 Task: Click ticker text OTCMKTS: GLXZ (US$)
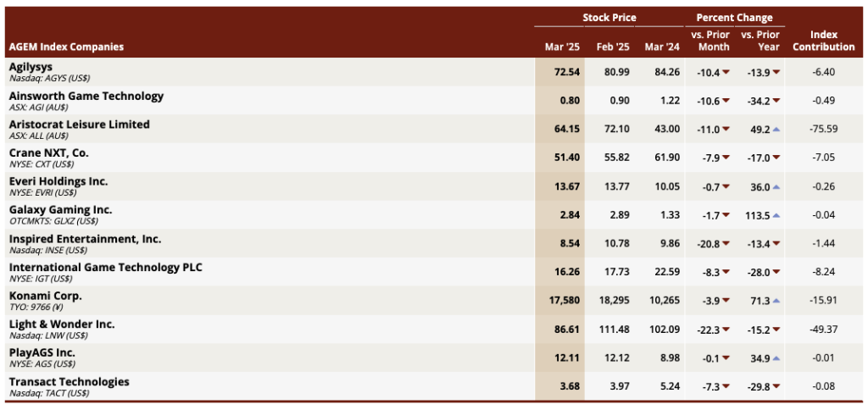53,222
